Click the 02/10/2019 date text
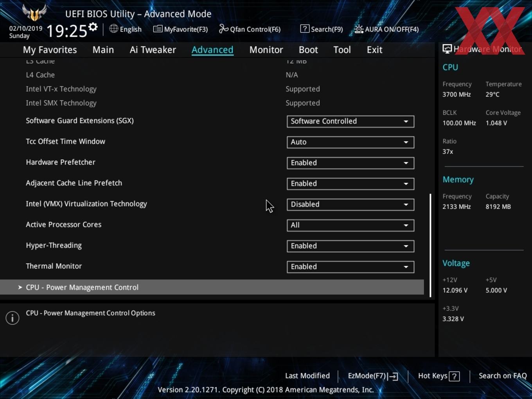This screenshot has height=399, width=532. coord(26,29)
